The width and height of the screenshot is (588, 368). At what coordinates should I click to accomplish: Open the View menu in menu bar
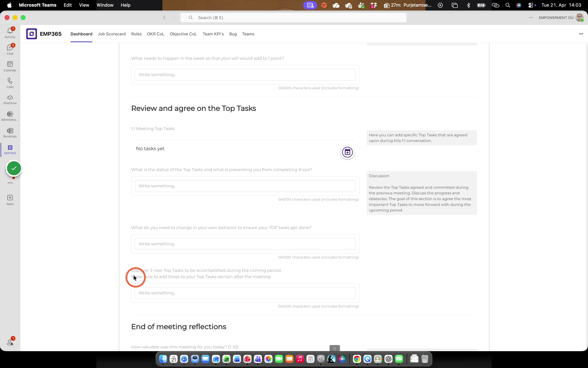pyautogui.click(x=84, y=5)
